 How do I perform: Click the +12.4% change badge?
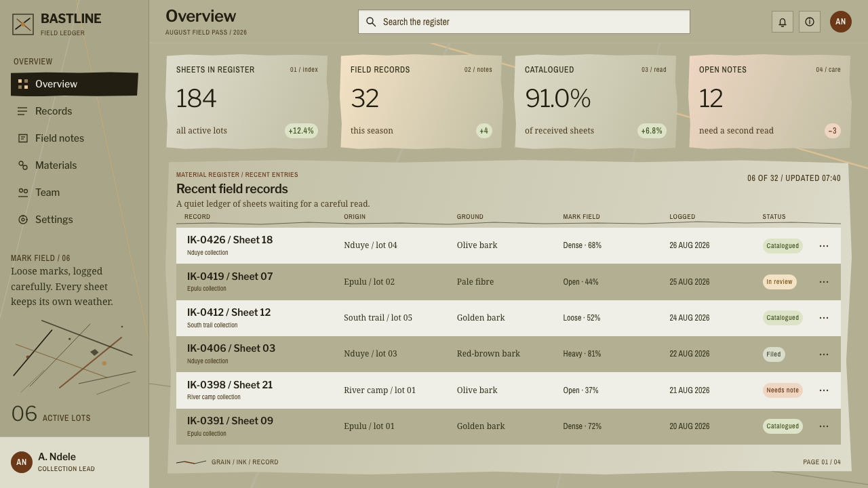(x=301, y=131)
